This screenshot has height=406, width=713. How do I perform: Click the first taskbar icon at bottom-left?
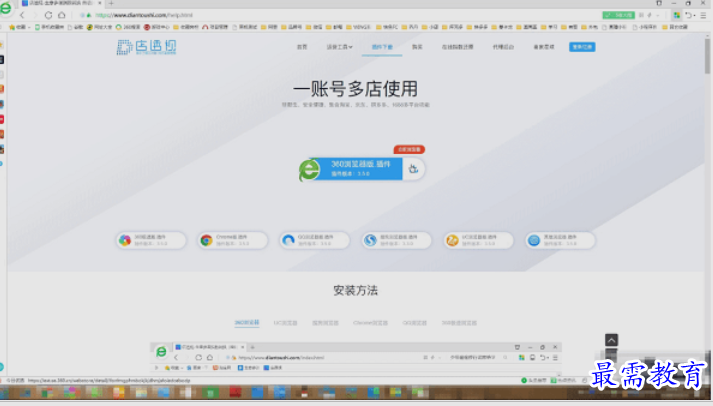4,392
